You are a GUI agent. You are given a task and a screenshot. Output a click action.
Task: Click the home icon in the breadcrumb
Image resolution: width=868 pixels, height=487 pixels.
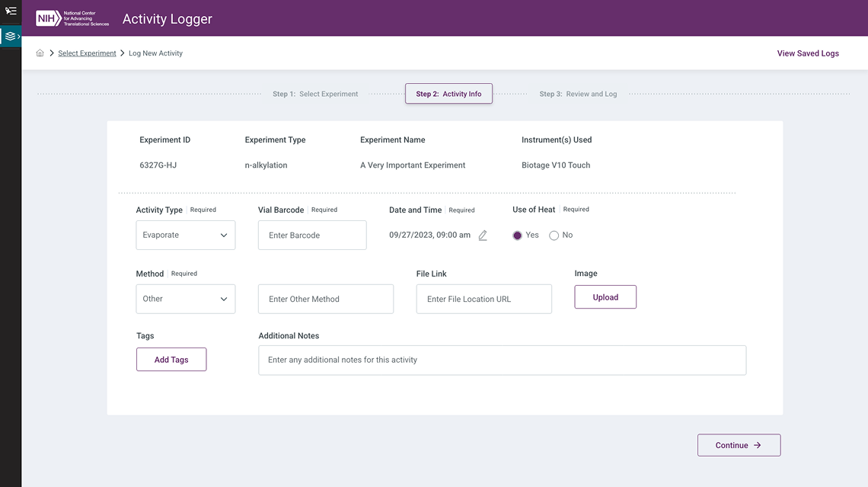(x=40, y=53)
